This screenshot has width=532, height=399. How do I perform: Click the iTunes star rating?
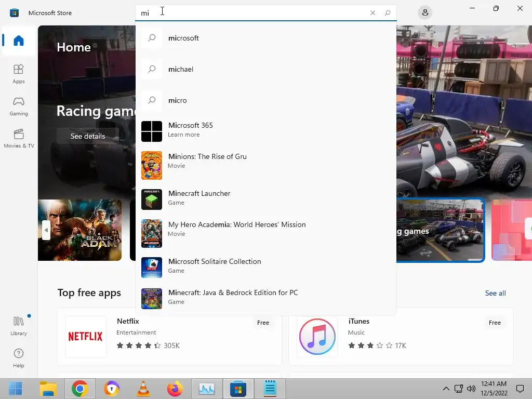pyautogui.click(x=370, y=345)
